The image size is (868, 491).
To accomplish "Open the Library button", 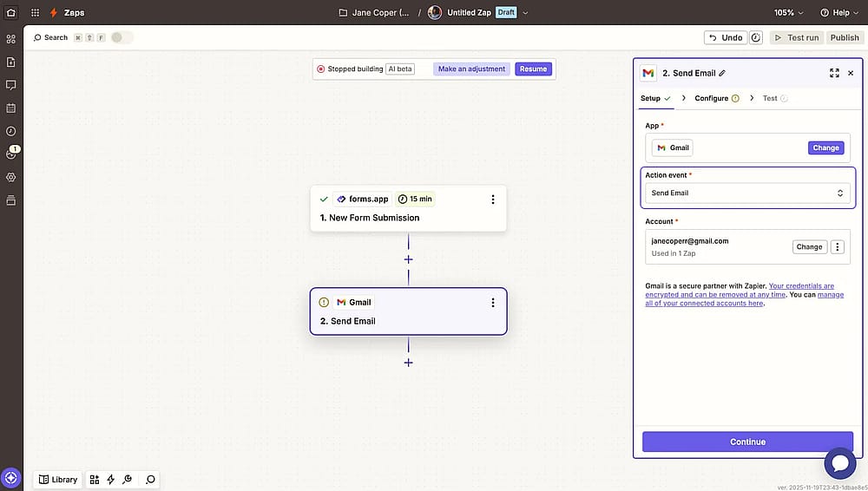I will click(x=58, y=480).
